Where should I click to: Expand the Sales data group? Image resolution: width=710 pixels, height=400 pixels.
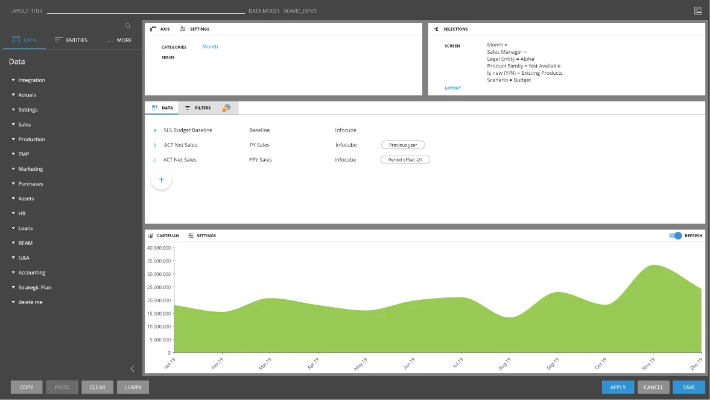coord(24,124)
